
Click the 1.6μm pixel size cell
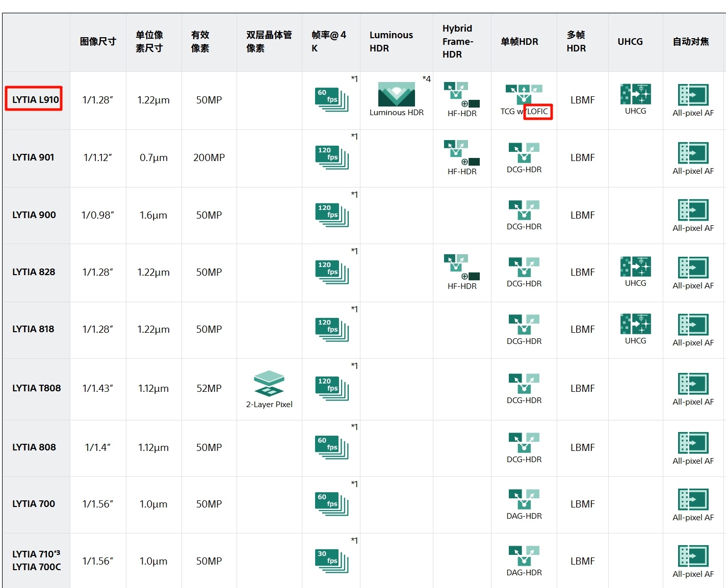pos(153,216)
